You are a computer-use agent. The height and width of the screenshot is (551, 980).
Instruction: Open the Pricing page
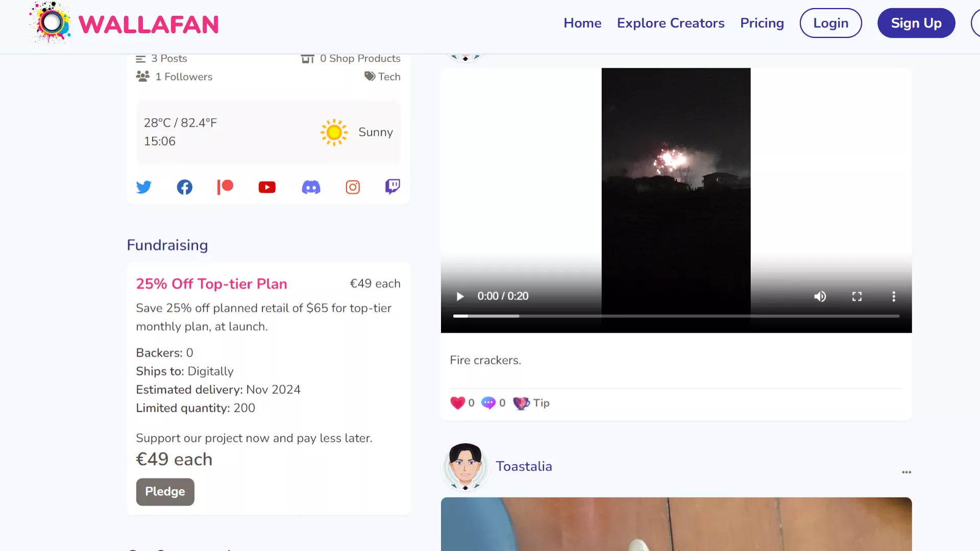tap(762, 23)
